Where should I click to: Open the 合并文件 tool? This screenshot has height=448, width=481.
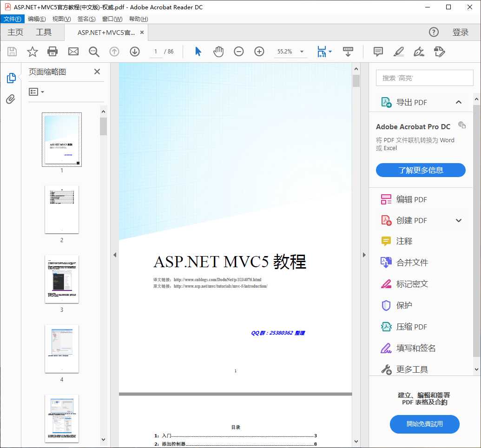411,262
